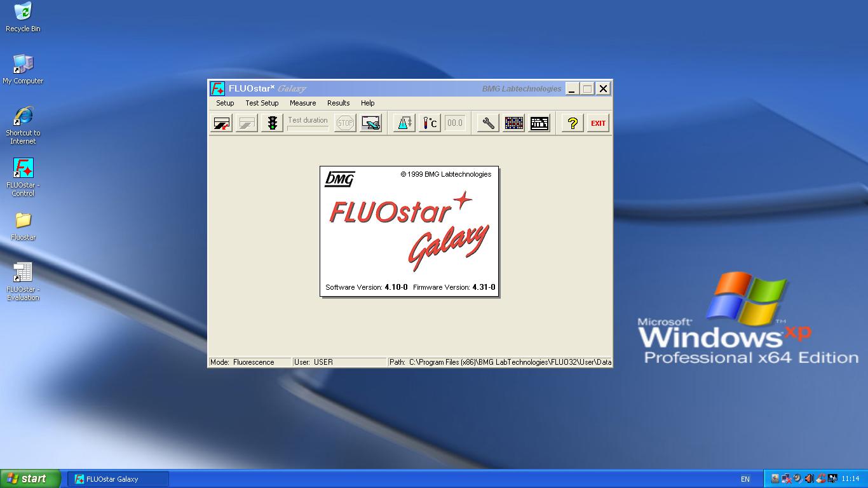
Task: Click the FLUOstar Galaxy taskbar button
Action: point(118,479)
